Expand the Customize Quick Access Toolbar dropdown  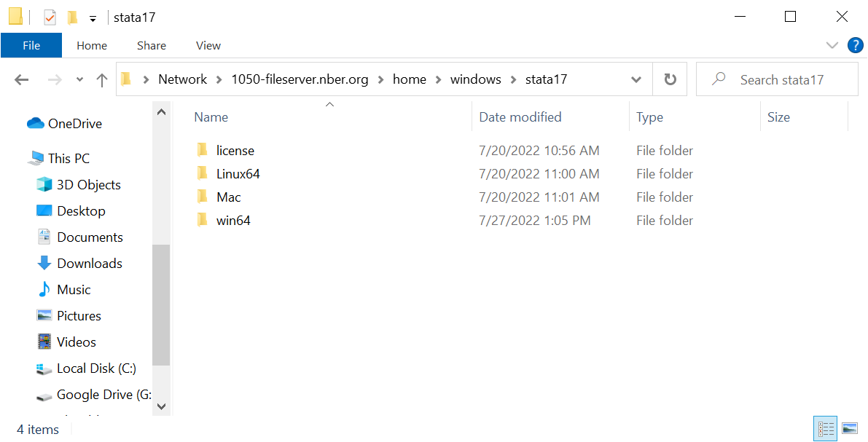pyautogui.click(x=93, y=18)
